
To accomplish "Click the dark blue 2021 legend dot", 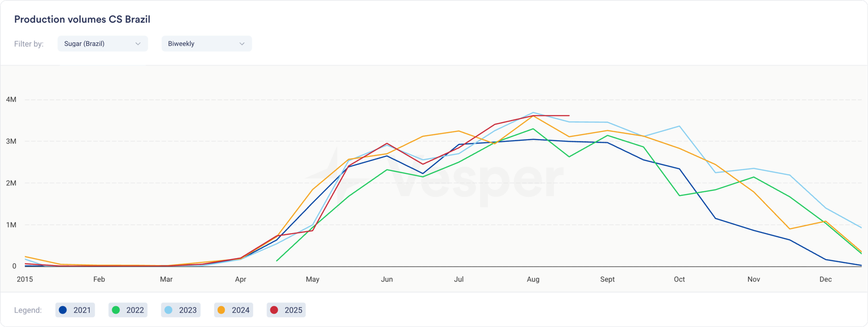I will click(63, 310).
